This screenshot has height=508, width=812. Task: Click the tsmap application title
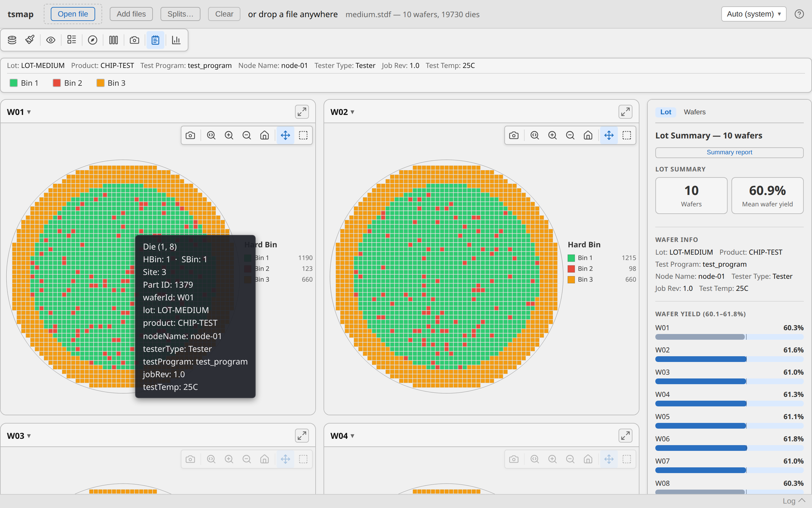tap(21, 14)
